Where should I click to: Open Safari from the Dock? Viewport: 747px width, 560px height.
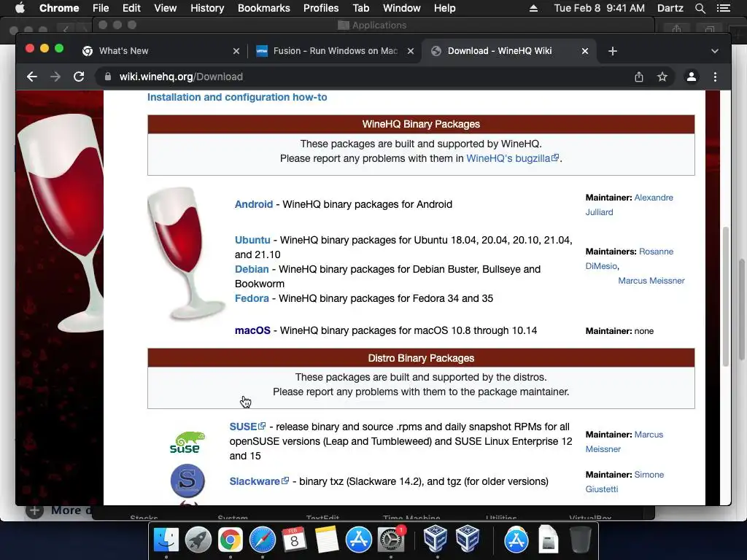[263, 540]
